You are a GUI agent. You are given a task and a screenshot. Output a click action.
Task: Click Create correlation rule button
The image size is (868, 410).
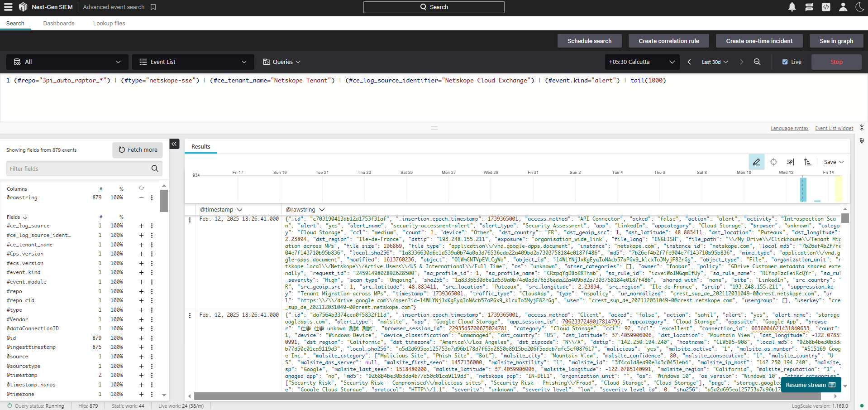pyautogui.click(x=668, y=41)
